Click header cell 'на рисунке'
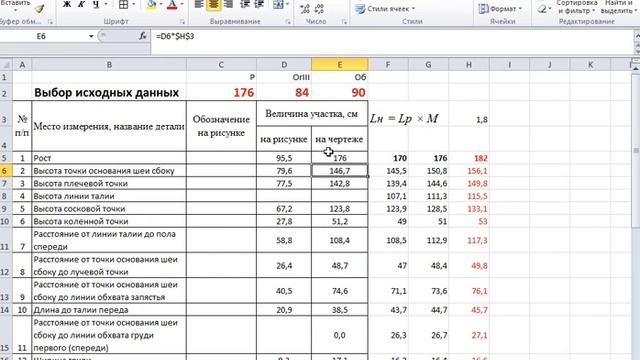640x360 pixels. click(x=284, y=139)
